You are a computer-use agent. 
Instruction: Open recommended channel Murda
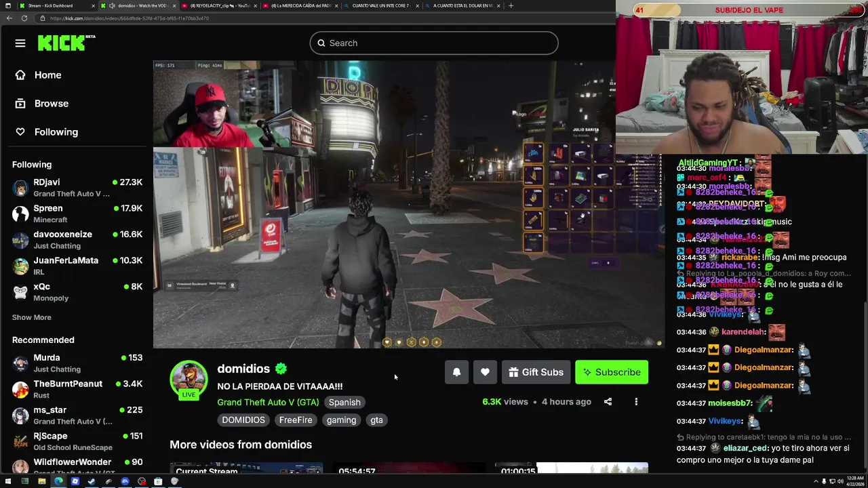(77, 363)
